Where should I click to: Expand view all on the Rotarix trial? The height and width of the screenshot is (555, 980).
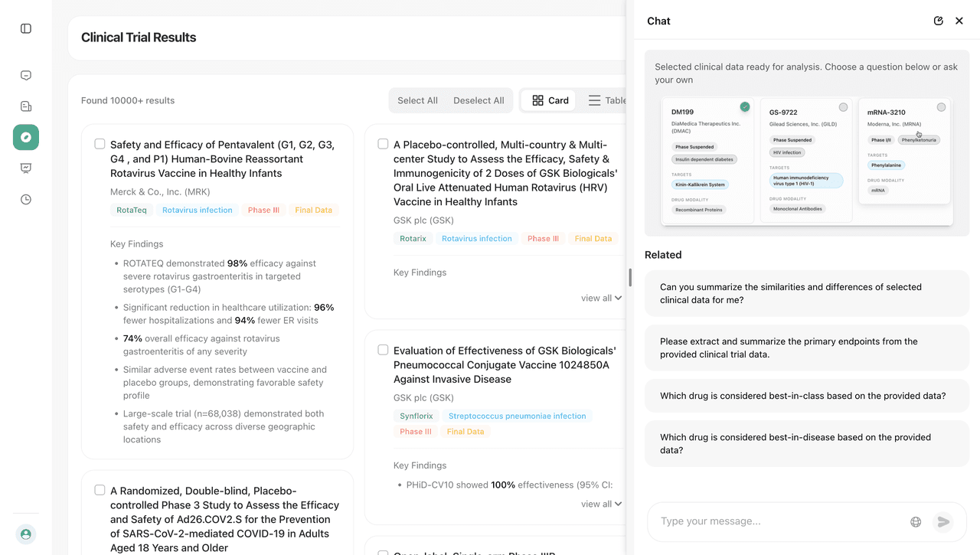pos(601,298)
